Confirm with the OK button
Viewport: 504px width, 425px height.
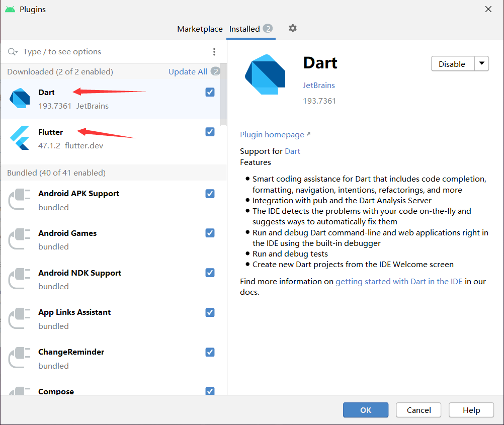(366, 410)
